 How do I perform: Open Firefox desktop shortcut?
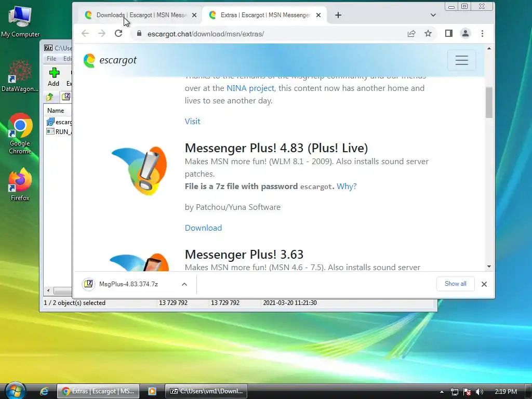(20, 184)
